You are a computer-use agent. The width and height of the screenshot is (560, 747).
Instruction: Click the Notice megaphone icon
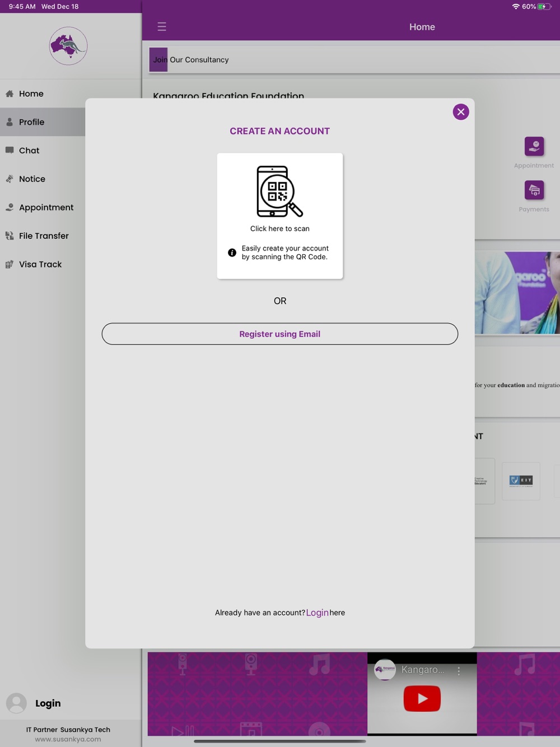(x=10, y=179)
